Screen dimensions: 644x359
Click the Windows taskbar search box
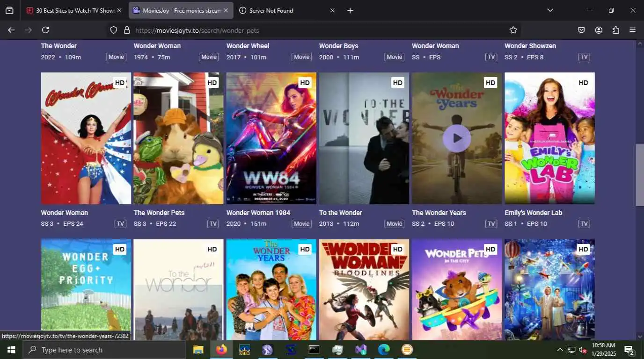tap(104, 350)
